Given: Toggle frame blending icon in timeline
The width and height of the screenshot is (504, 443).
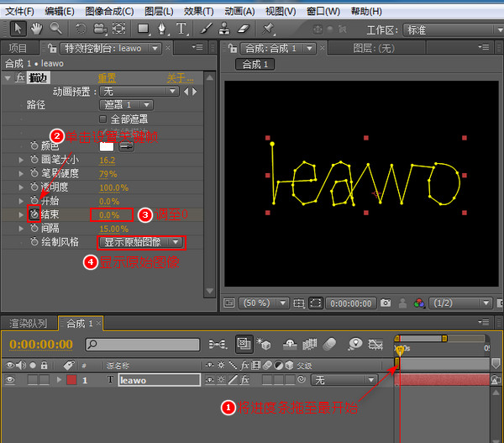Looking at the screenshot, I should (x=309, y=345).
